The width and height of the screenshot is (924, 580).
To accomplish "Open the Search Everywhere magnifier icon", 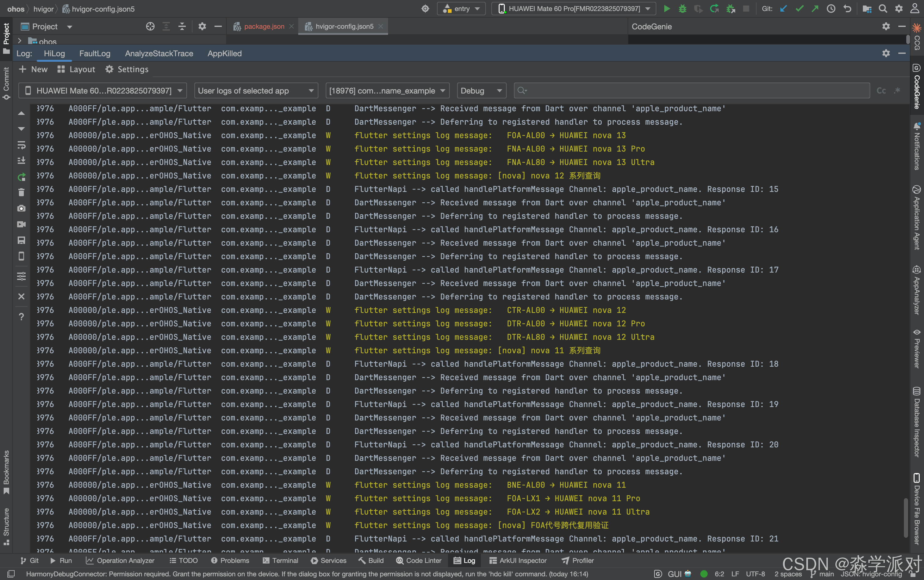I will pyautogui.click(x=882, y=9).
